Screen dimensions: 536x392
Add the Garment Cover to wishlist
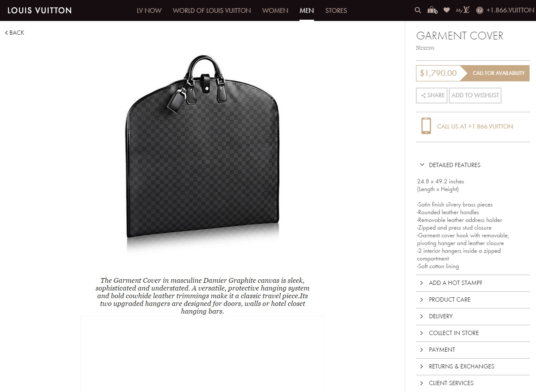tap(475, 95)
